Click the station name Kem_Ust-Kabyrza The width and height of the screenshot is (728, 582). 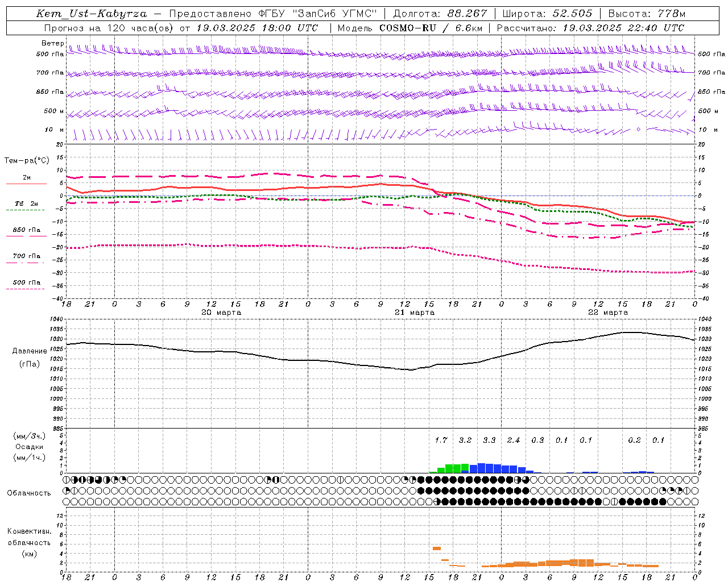[x=92, y=14]
